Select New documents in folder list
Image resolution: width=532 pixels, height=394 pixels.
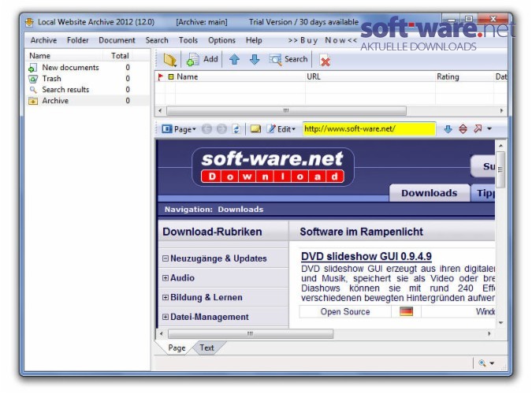tap(70, 68)
